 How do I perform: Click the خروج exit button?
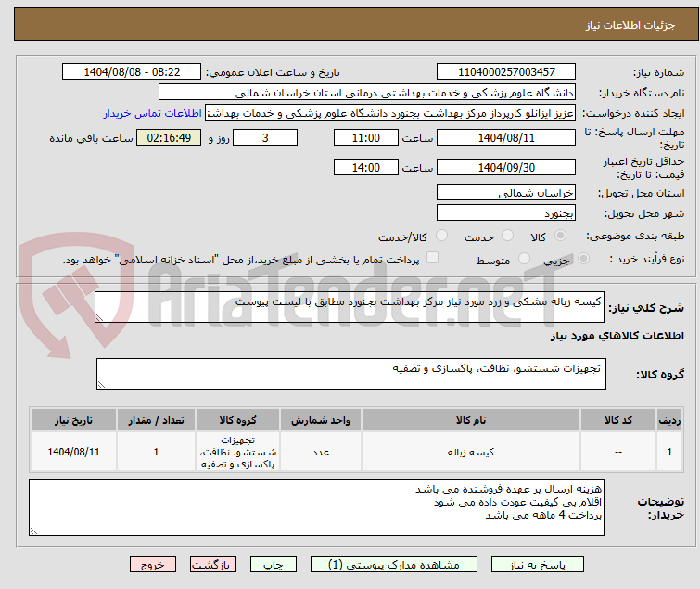pos(153,565)
